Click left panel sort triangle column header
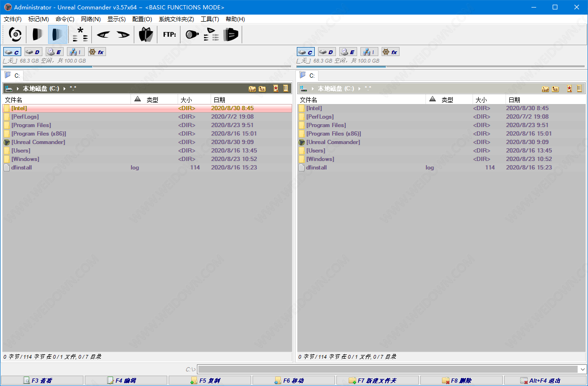588x386 pixels. [138, 99]
